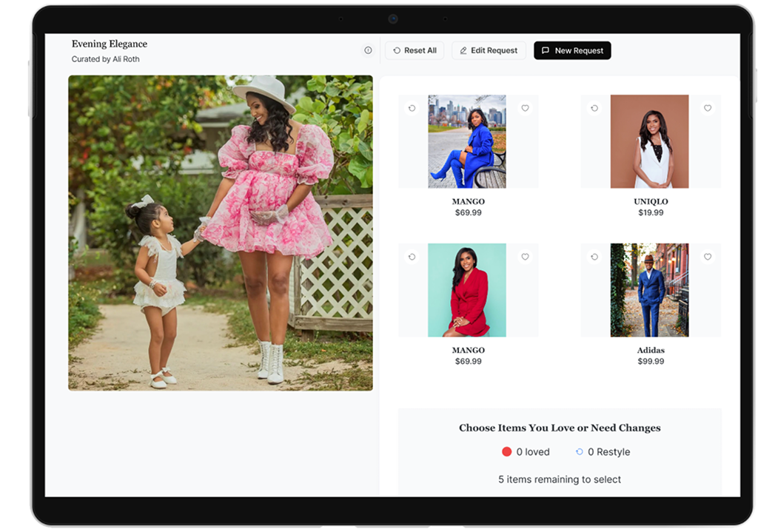Click the red loved indicator dot
The width and height of the screenshot is (775, 532).
click(x=506, y=451)
